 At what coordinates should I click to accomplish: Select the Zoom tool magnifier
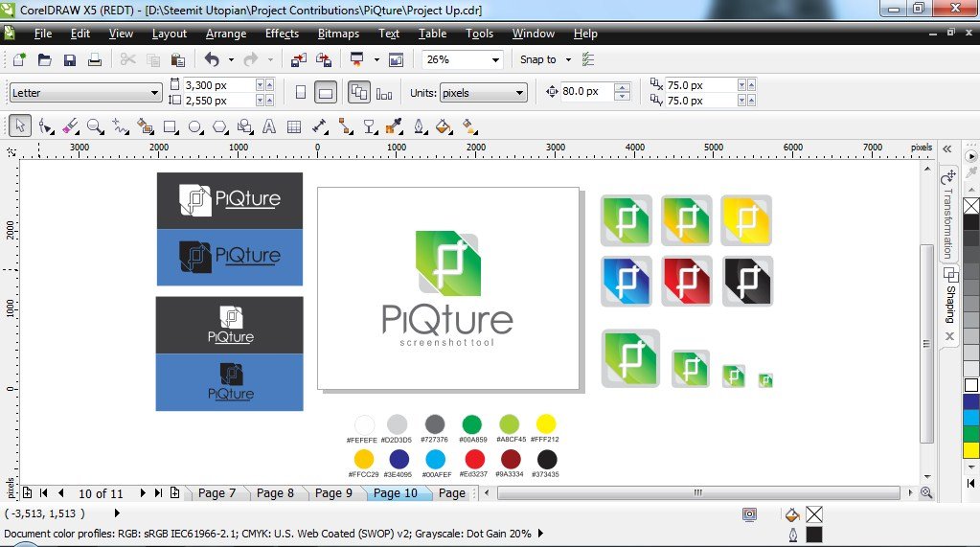[95, 126]
